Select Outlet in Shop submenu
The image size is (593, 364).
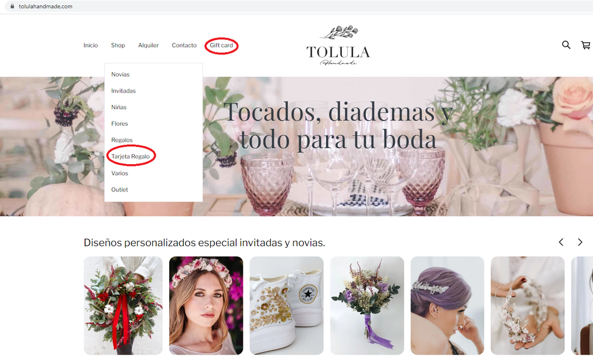(119, 190)
